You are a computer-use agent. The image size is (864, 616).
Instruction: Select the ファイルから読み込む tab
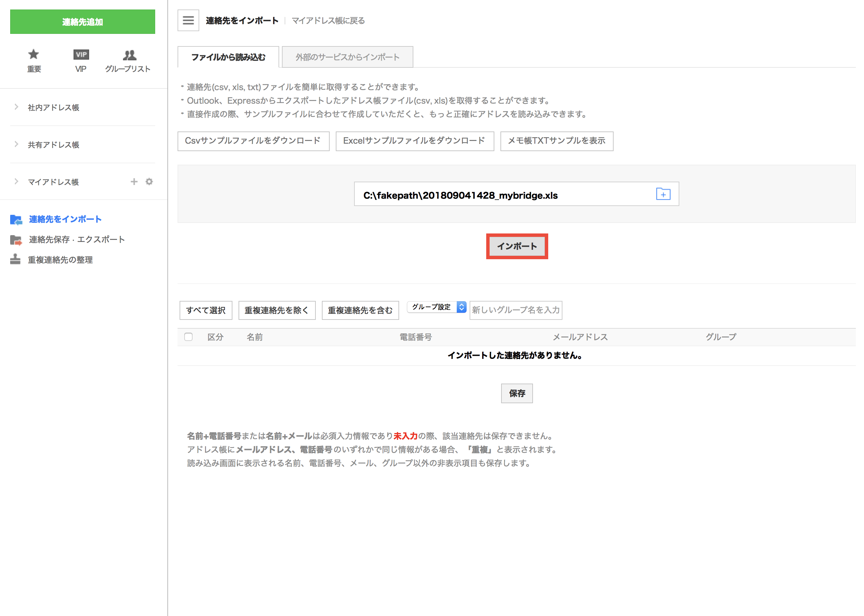(x=228, y=57)
